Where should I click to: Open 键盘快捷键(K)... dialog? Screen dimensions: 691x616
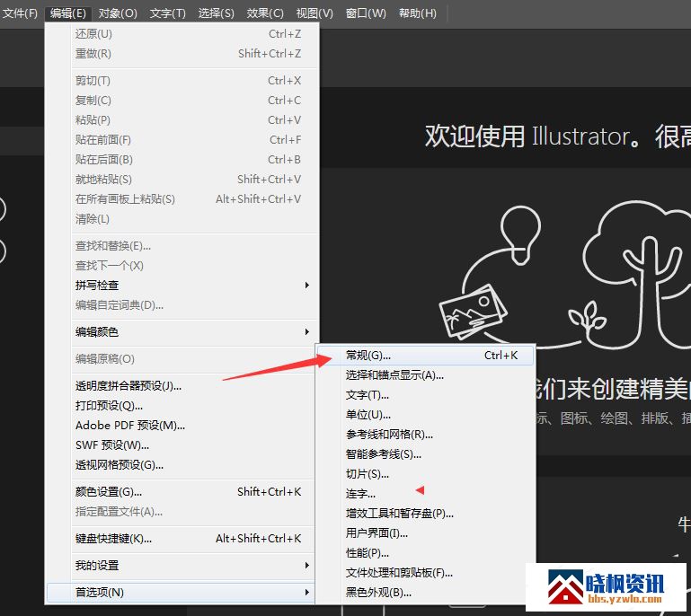[x=113, y=539]
